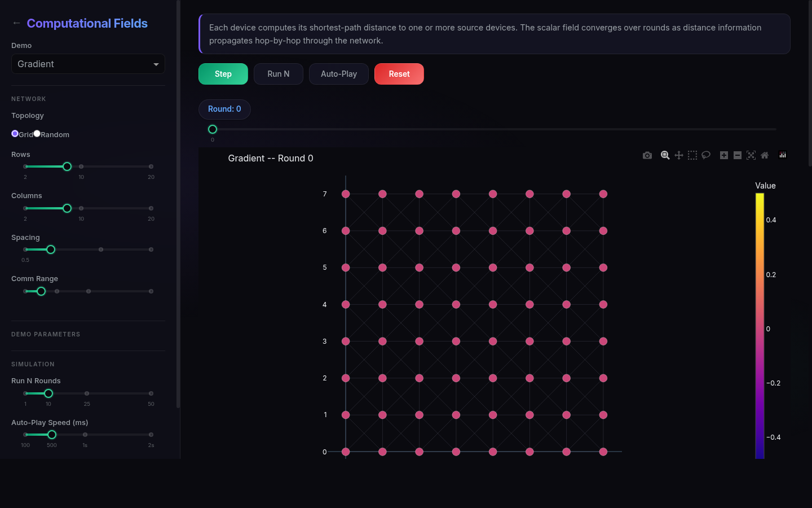Click the Round timeline slider handle
Screen dimensions: 812x508
(x=213, y=129)
